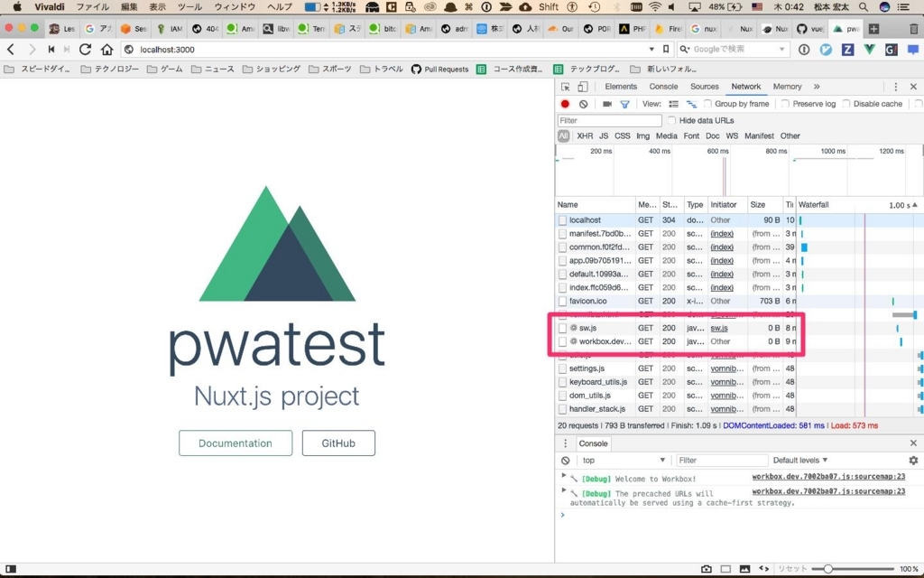This screenshot has width=924, height=578.
Task: Close the DevTools panel
Action: pyautogui.click(x=913, y=87)
